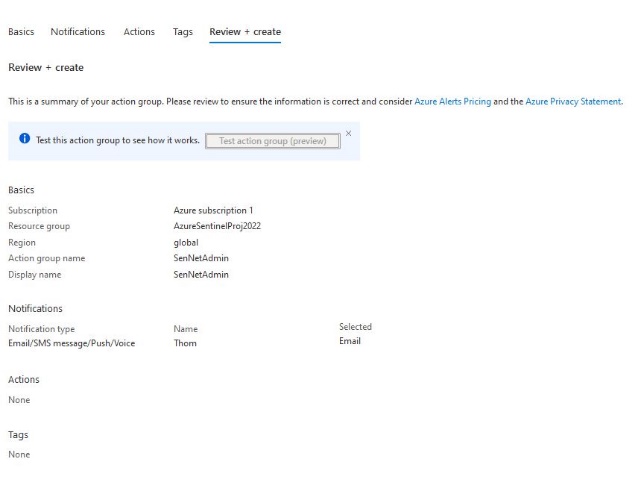Select the Tags tab
644x503 pixels.
[x=182, y=32]
